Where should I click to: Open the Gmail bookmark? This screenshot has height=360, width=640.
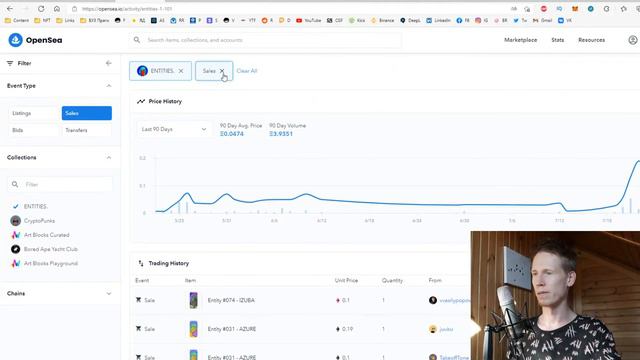(x=542, y=20)
